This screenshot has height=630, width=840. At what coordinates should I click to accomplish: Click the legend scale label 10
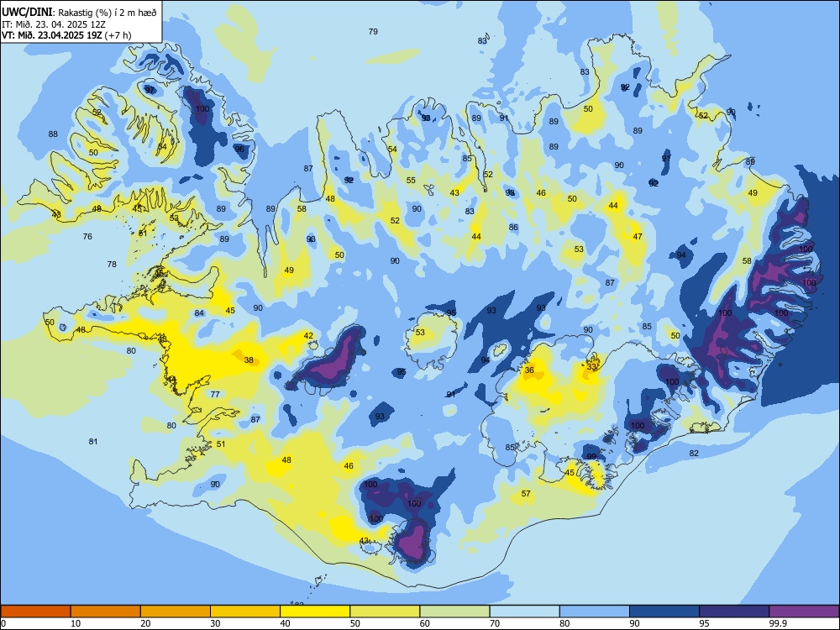76,623
